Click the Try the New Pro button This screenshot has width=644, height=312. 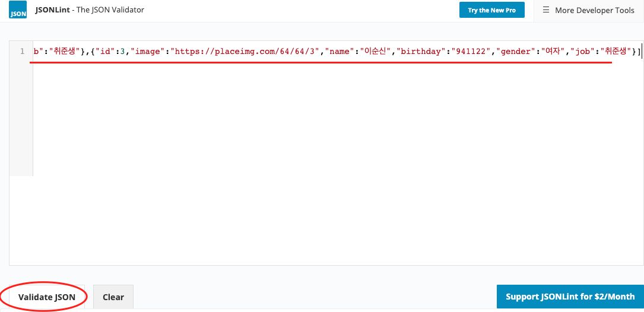(x=491, y=10)
